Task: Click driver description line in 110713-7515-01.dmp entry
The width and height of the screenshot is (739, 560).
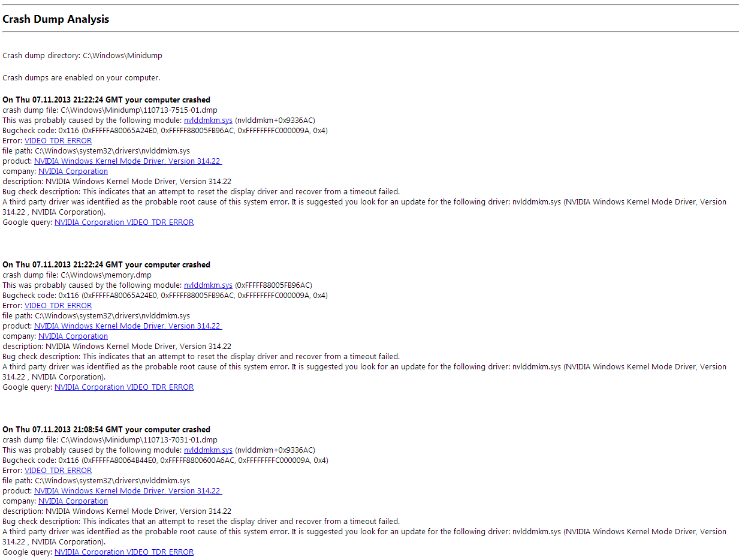Action: pos(117,181)
